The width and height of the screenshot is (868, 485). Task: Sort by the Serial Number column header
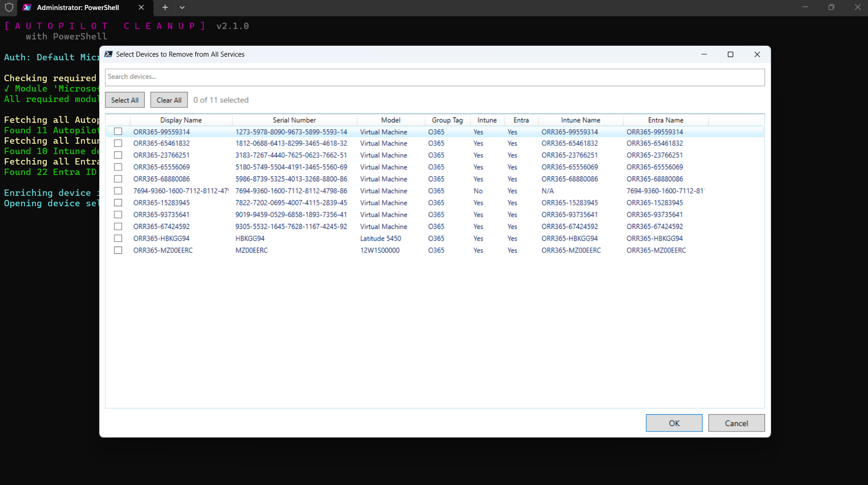(294, 120)
